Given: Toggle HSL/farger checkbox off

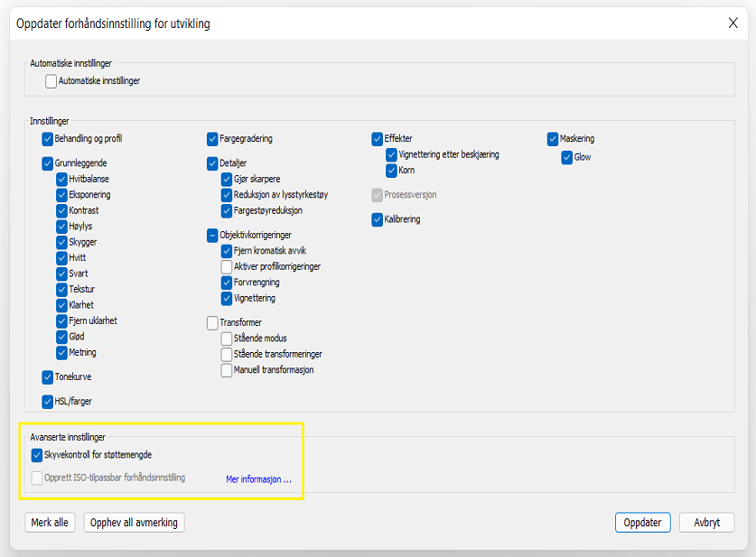Looking at the screenshot, I should pos(48,402).
